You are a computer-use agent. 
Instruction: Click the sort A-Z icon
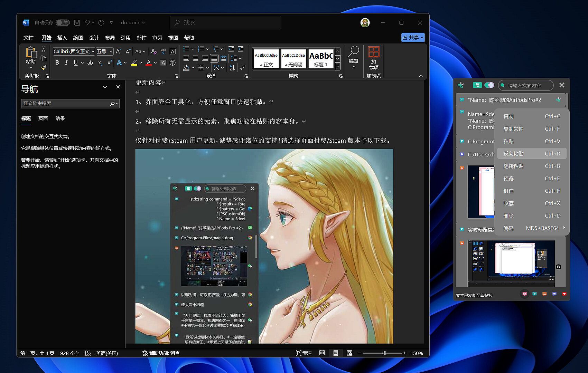point(232,68)
